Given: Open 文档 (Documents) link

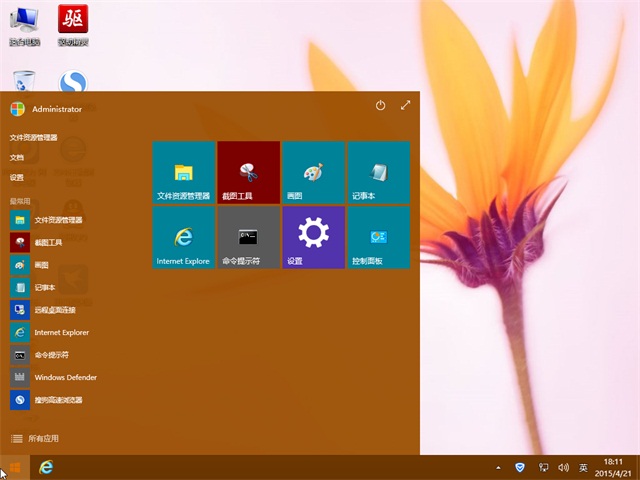Looking at the screenshot, I should tap(17, 158).
